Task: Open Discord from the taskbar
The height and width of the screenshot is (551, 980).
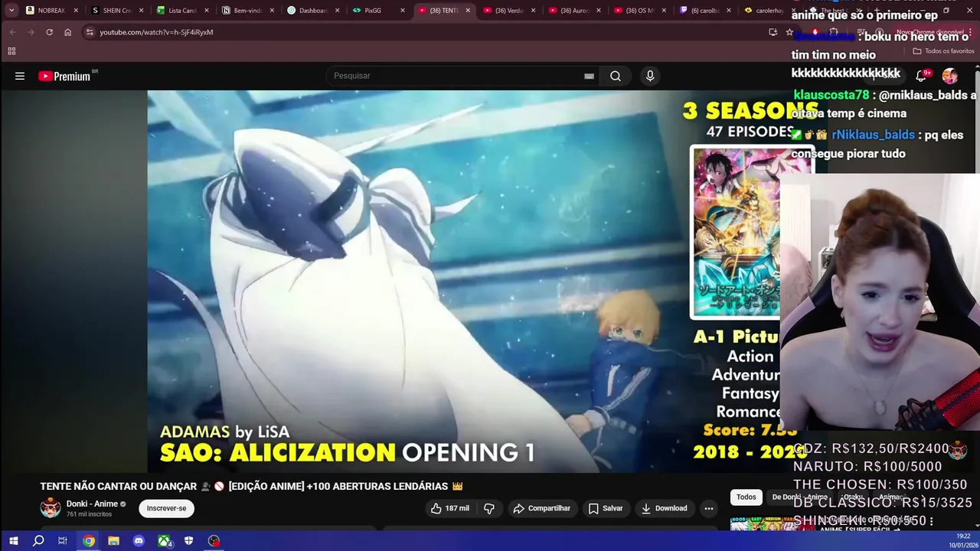Action: (x=139, y=541)
